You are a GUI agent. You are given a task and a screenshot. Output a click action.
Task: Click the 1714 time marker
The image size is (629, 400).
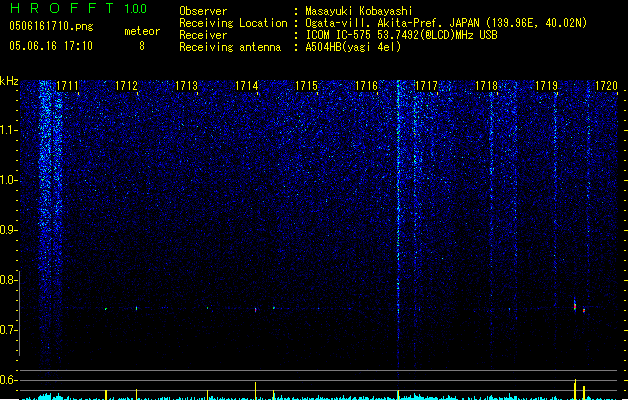pos(246,86)
